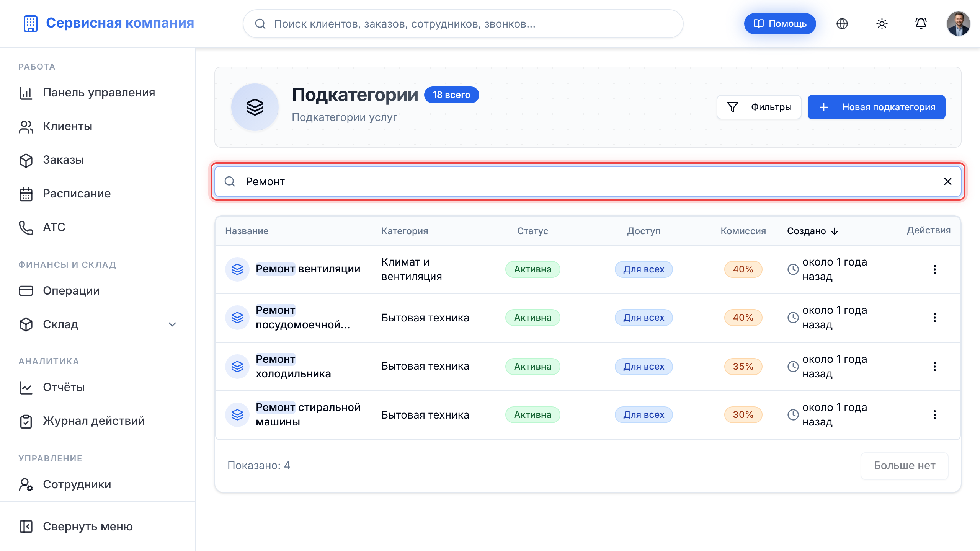This screenshot has height=551, width=980.
Task: Sort by the Создано column header
Action: click(x=813, y=231)
